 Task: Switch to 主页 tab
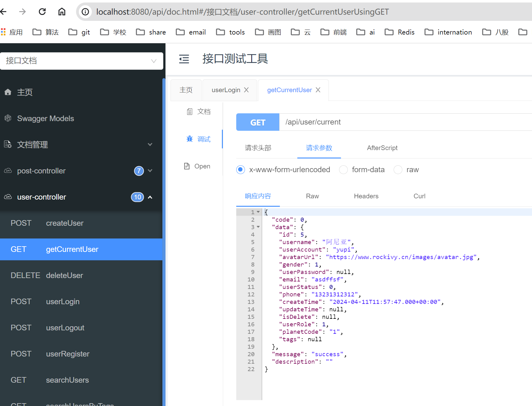[186, 90]
